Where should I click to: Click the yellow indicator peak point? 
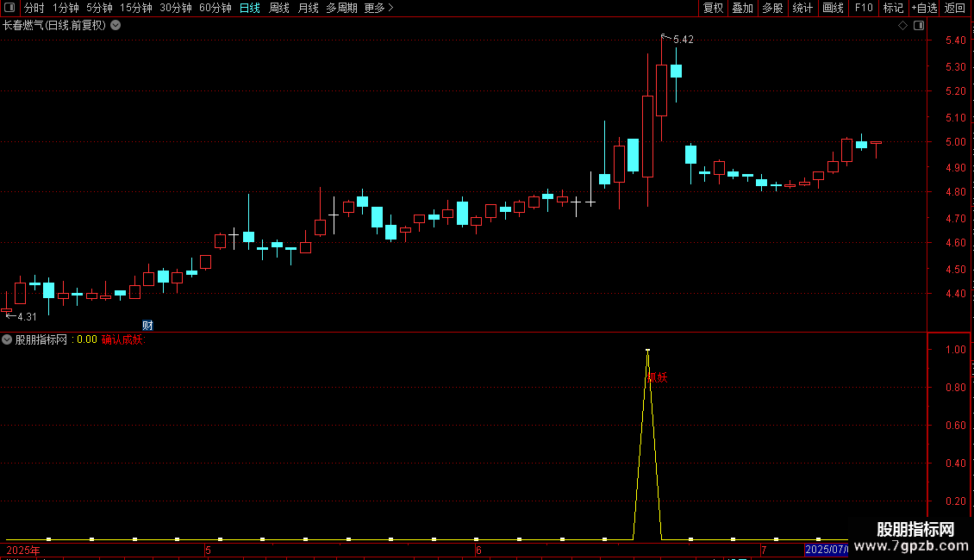tap(648, 351)
